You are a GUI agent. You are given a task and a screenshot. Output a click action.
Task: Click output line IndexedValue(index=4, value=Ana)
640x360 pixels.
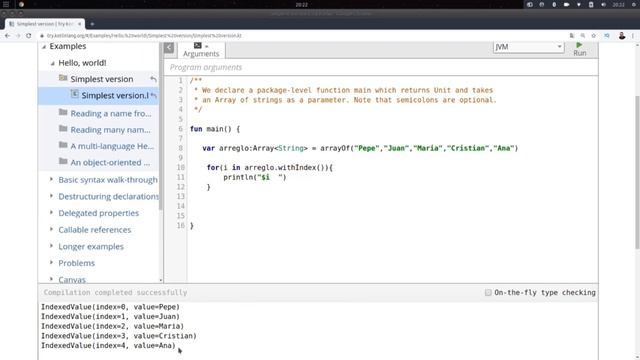tap(108, 346)
